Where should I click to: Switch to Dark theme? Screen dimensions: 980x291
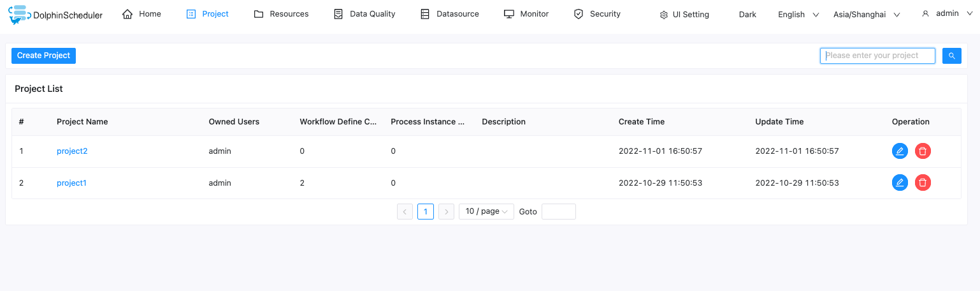click(x=747, y=15)
